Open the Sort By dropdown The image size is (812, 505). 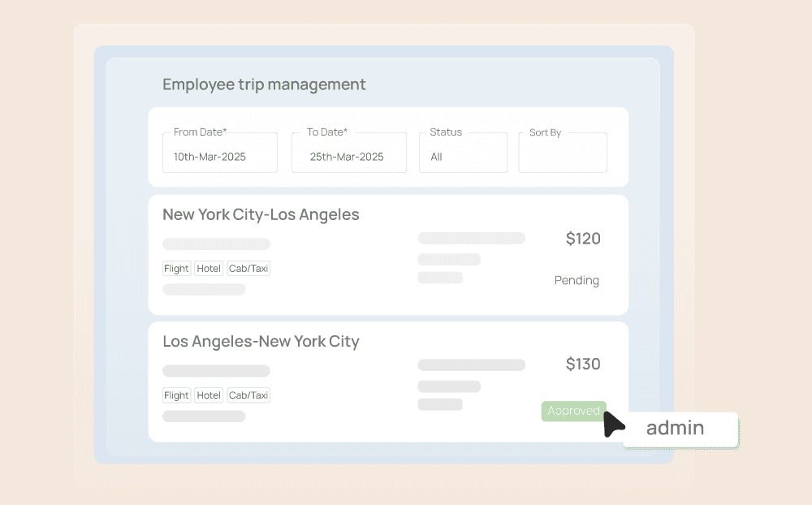(562, 153)
